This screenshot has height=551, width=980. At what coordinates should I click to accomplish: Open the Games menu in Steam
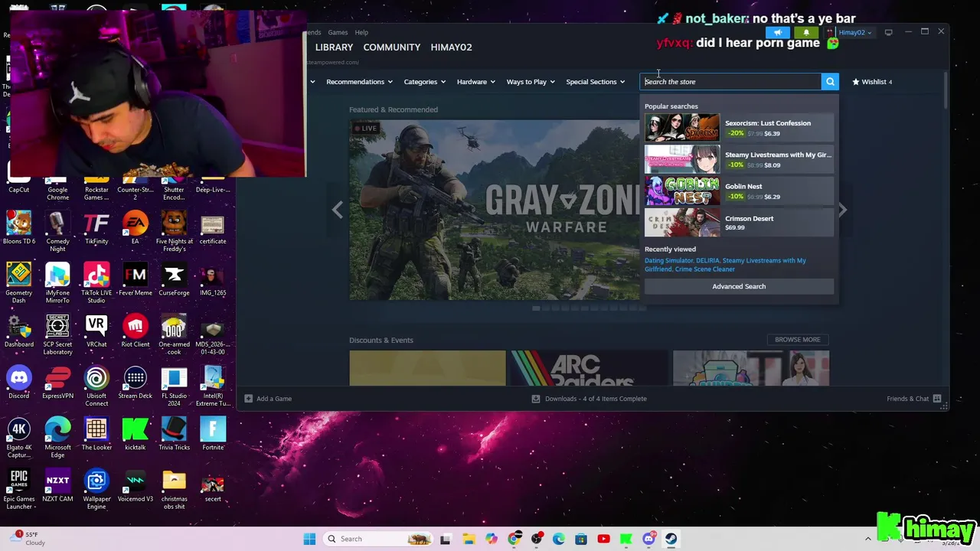(x=338, y=32)
